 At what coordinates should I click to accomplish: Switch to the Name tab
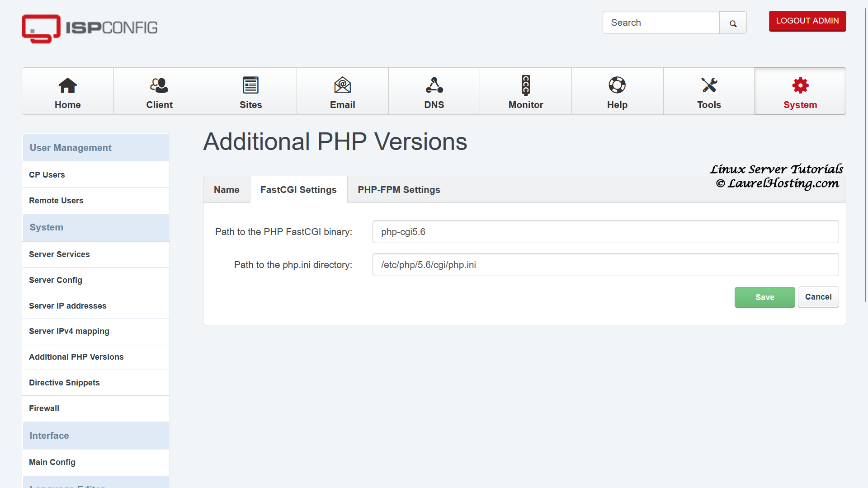pos(226,190)
